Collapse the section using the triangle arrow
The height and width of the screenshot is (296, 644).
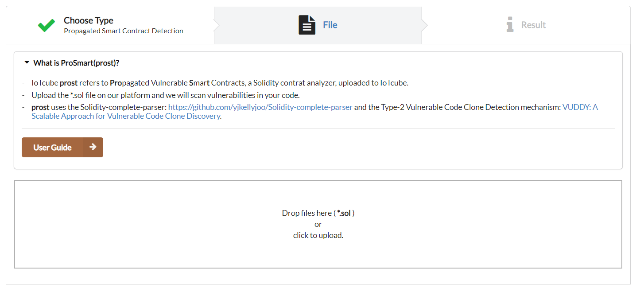pos(27,63)
